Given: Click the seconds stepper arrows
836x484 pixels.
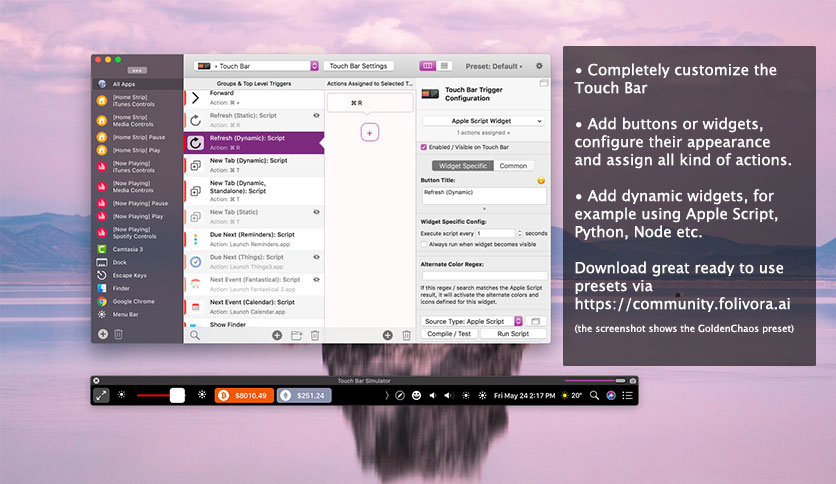Looking at the screenshot, I should pos(519,233).
